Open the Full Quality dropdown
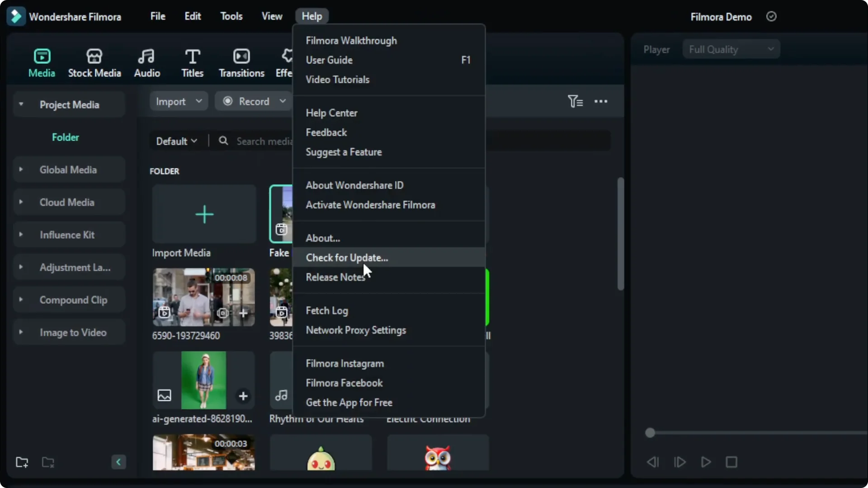The image size is (868, 488). click(x=731, y=49)
